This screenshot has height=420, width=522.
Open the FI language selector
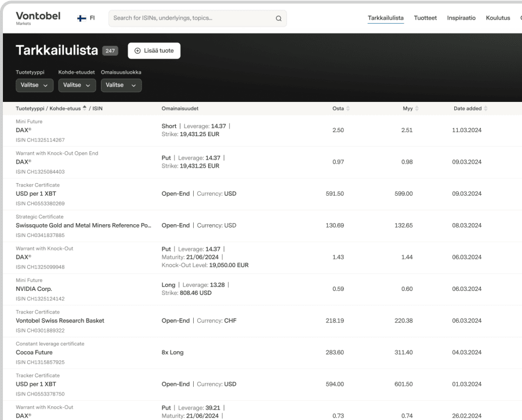[86, 19]
